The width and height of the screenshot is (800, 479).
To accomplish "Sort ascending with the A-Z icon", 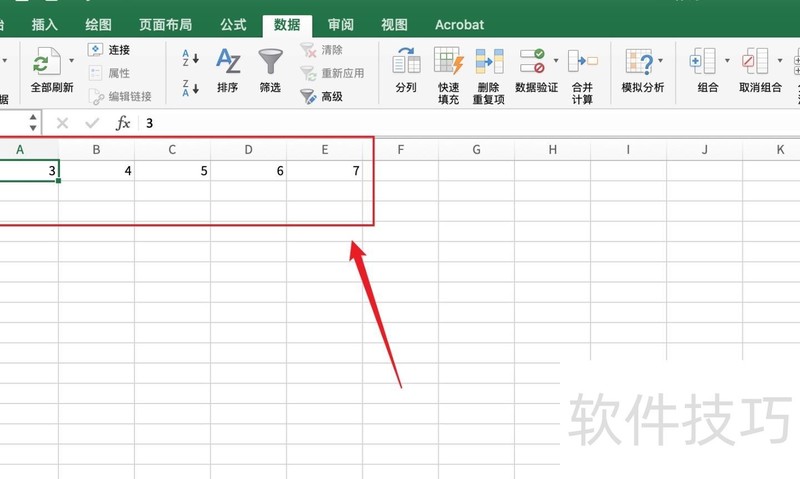I will tap(190, 59).
